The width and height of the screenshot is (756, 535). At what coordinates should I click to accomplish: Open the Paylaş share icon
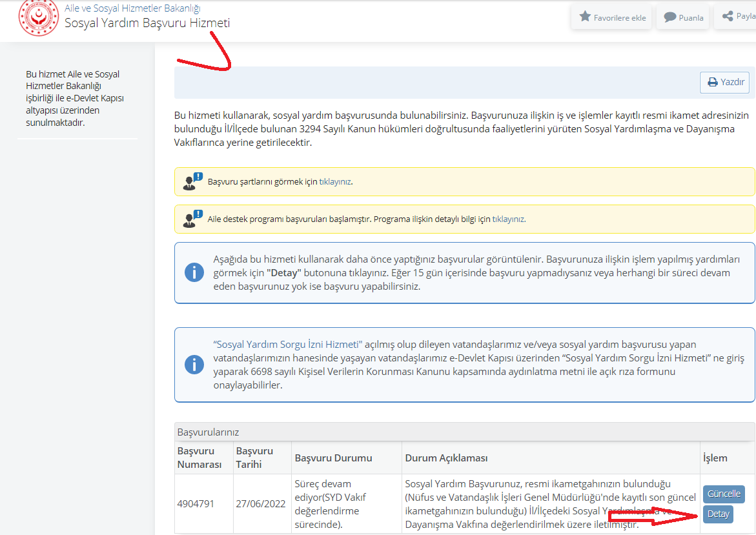pyautogui.click(x=728, y=17)
